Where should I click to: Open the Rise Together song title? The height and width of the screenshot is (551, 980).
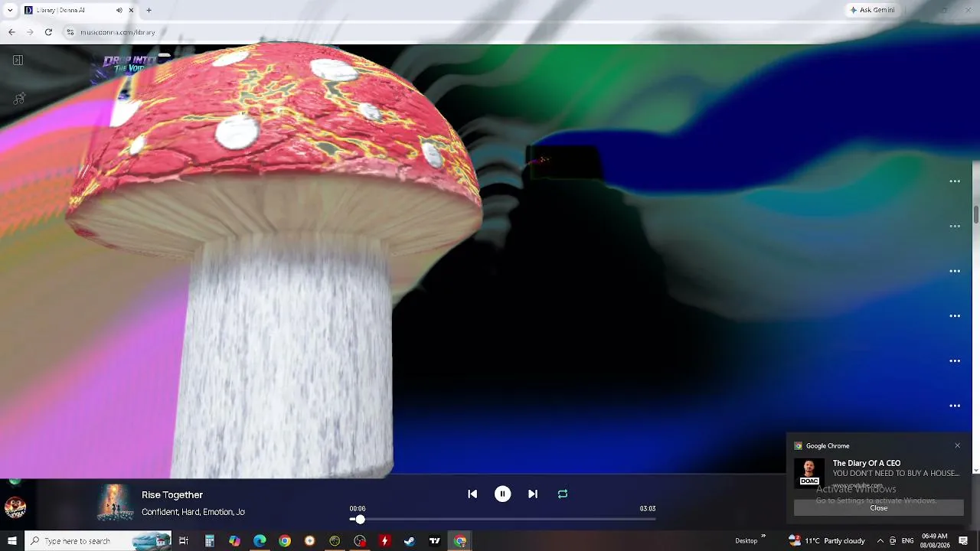(x=172, y=495)
